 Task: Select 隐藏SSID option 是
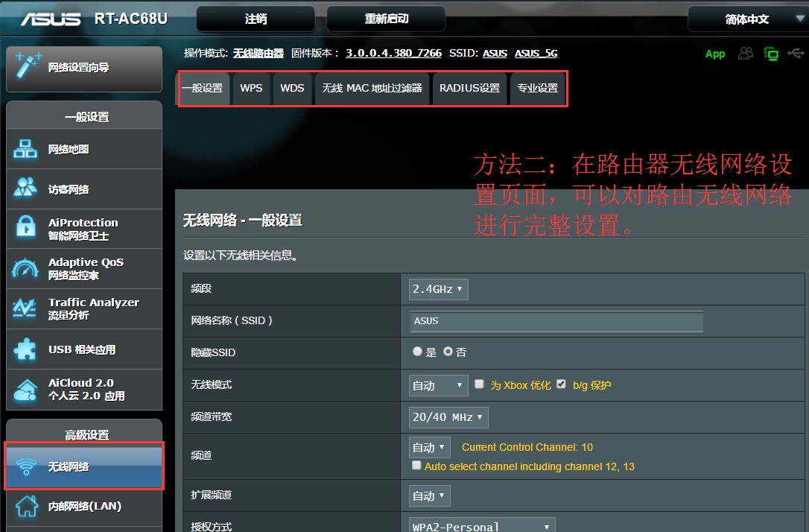(x=416, y=352)
